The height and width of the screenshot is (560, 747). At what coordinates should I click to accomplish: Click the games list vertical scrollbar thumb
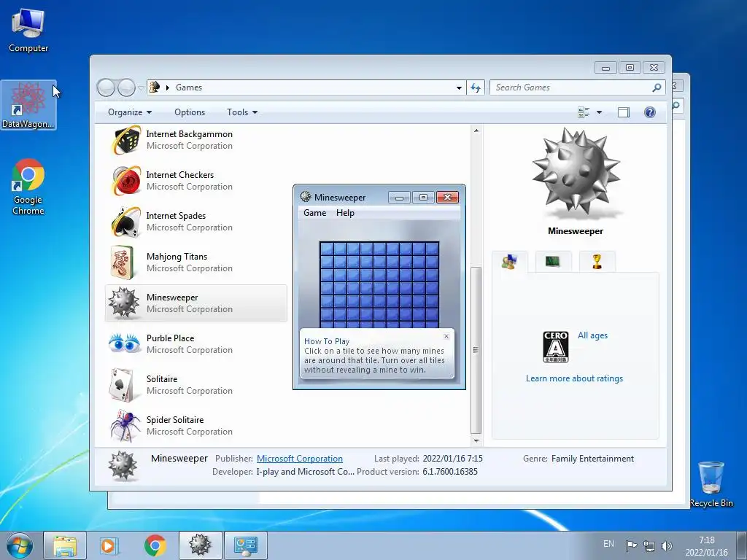[x=476, y=350]
